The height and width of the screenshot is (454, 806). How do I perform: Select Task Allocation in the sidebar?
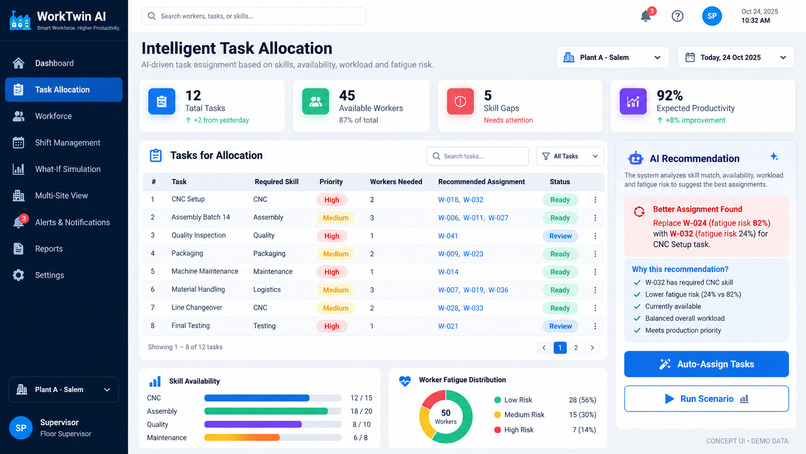63,89
